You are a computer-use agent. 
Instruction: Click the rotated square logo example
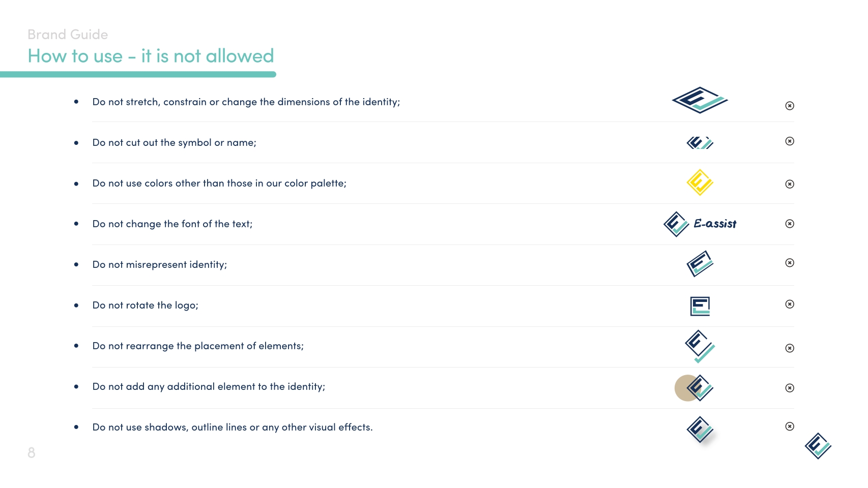click(x=700, y=307)
